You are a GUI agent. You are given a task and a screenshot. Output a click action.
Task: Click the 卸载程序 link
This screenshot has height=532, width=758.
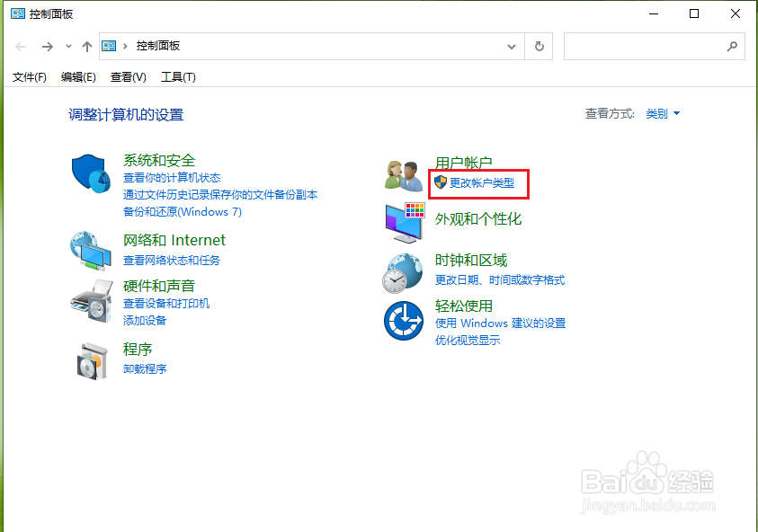(x=145, y=368)
